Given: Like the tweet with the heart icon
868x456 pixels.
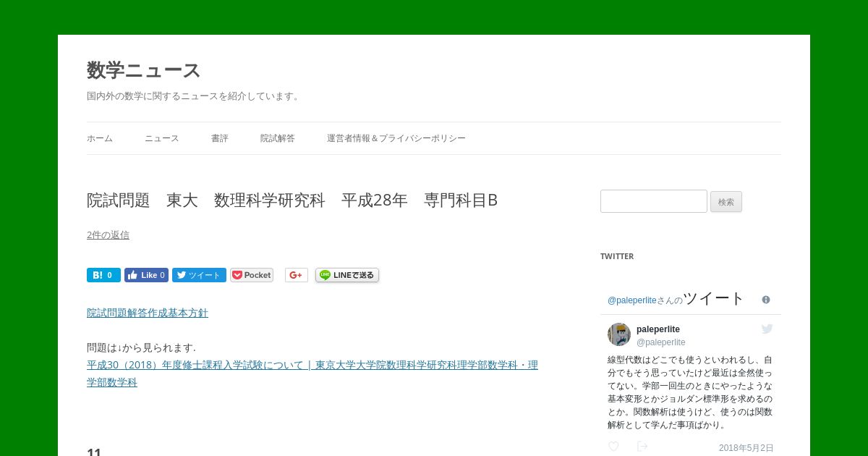Looking at the screenshot, I should point(613,447).
